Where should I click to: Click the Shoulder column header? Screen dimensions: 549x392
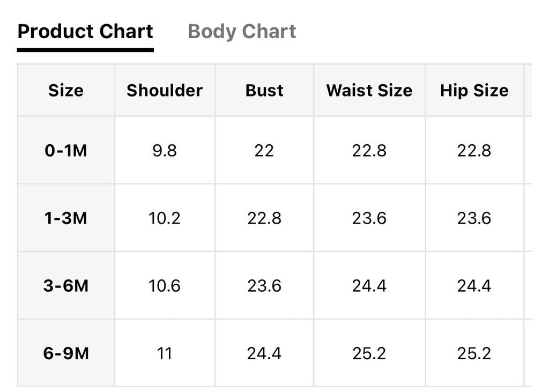point(165,91)
